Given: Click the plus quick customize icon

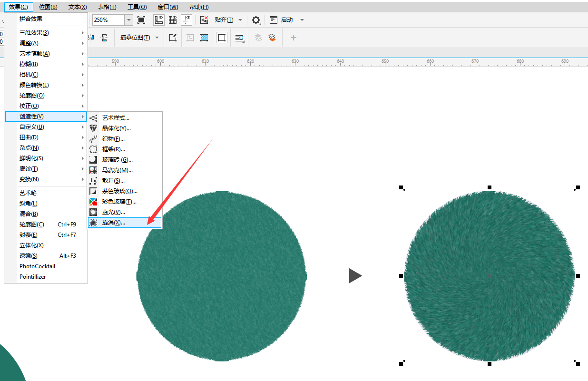Looking at the screenshot, I should 294,38.
